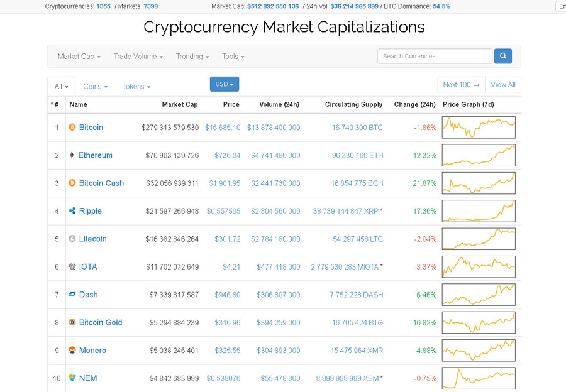Click Dash's 7d price graph
Image resolution: width=566 pixels, height=392 pixels.
point(479,294)
